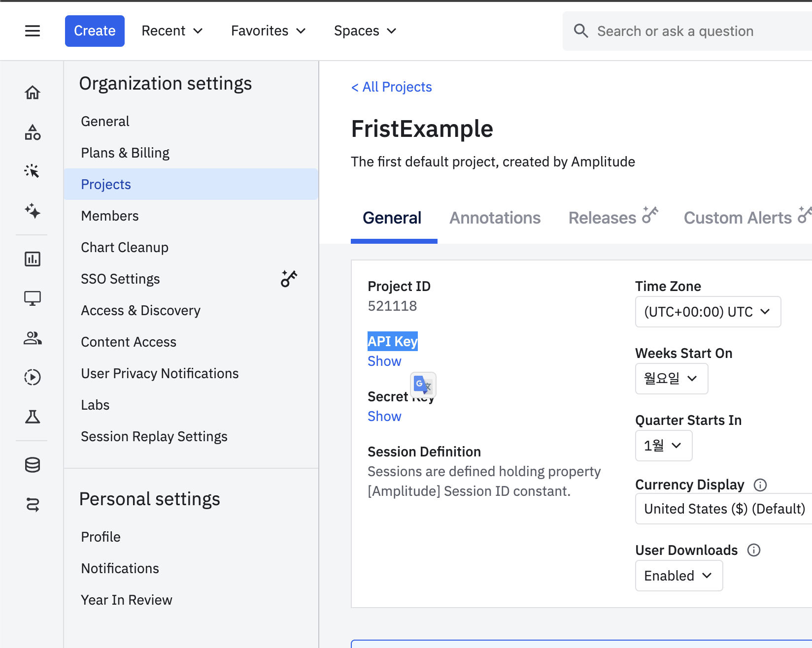Show the Secret Key

pyautogui.click(x=384, y=416)
